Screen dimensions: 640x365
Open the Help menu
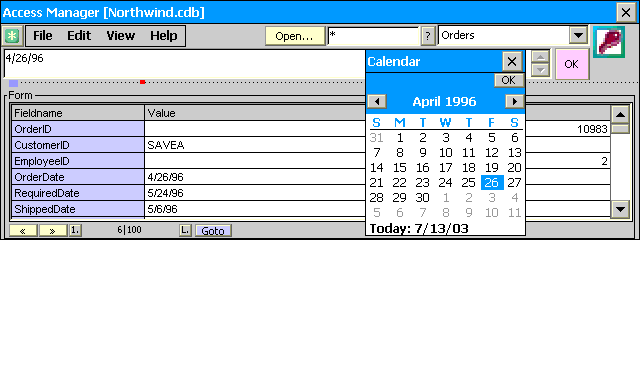tap(164, 36)
